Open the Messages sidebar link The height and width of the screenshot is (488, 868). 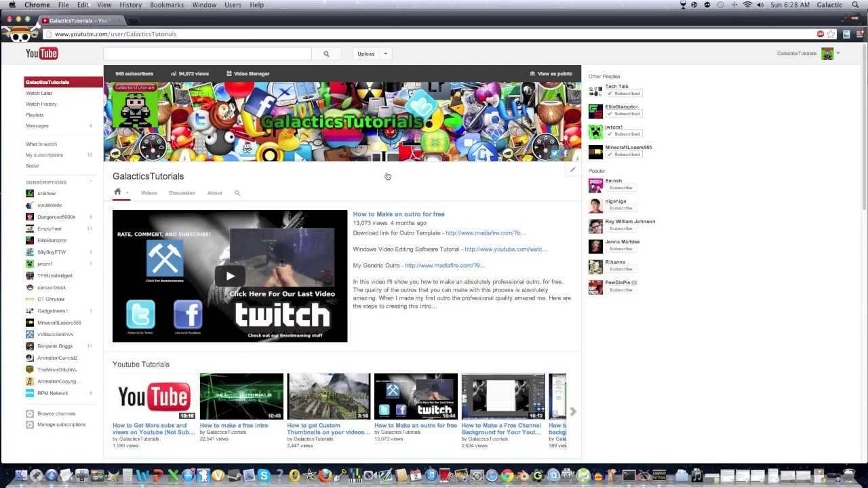(37, 125)
